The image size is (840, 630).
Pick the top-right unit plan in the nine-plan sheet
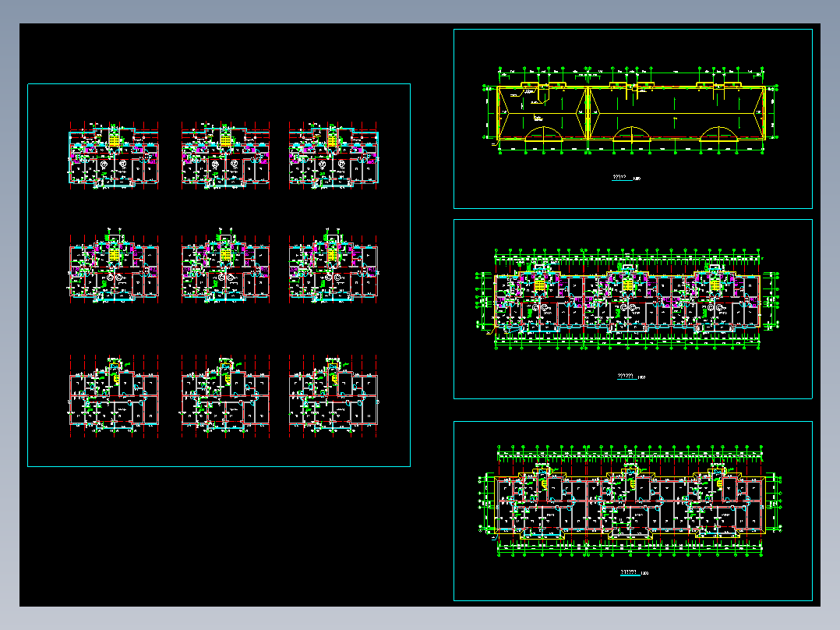334,155
